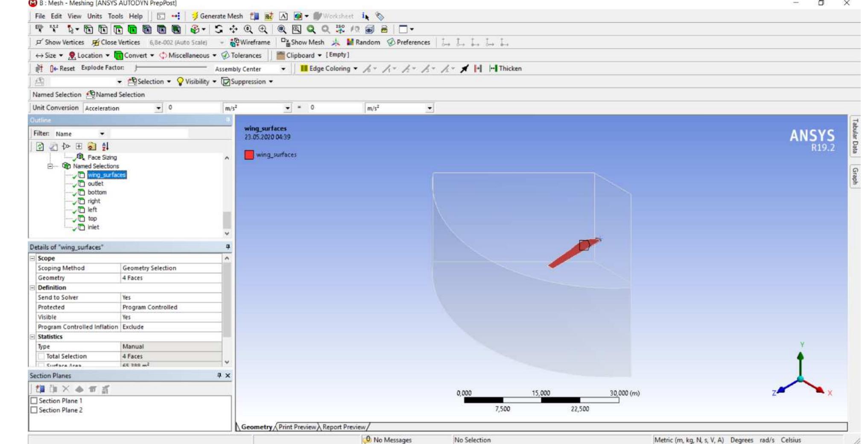Viewport: 868px width, 444px height.
Task: Click the Close Vertices icon
Action: click(96, 42)
